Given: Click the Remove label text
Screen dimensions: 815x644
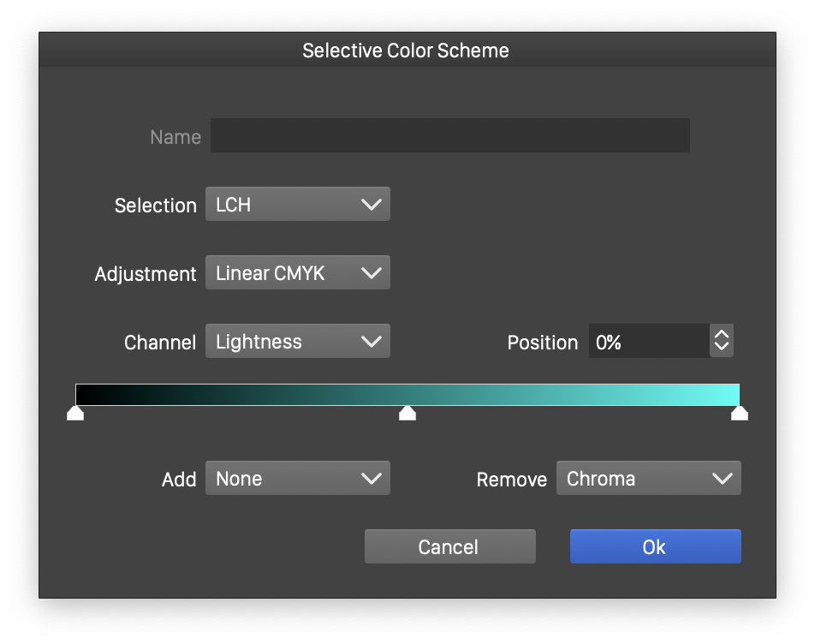Looking at the screenshot, I should click(511, 480).
